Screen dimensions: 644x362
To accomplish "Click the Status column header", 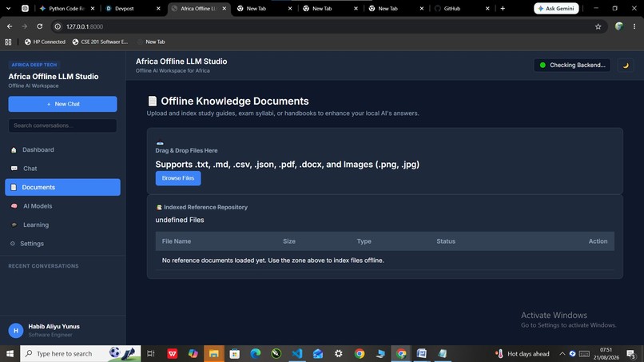I will 446,241.
